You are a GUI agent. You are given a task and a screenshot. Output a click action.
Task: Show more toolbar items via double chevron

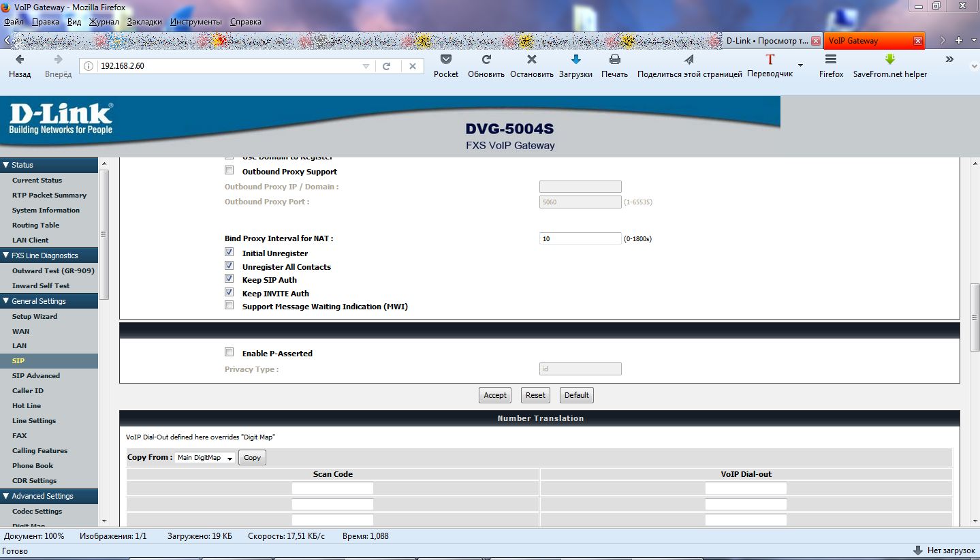tap(950, 59)
